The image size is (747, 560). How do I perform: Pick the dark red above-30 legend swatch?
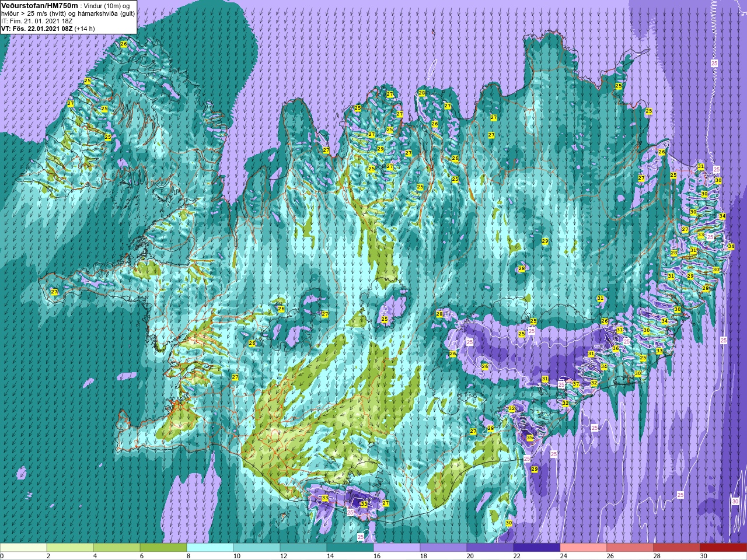tap(724, 548)
